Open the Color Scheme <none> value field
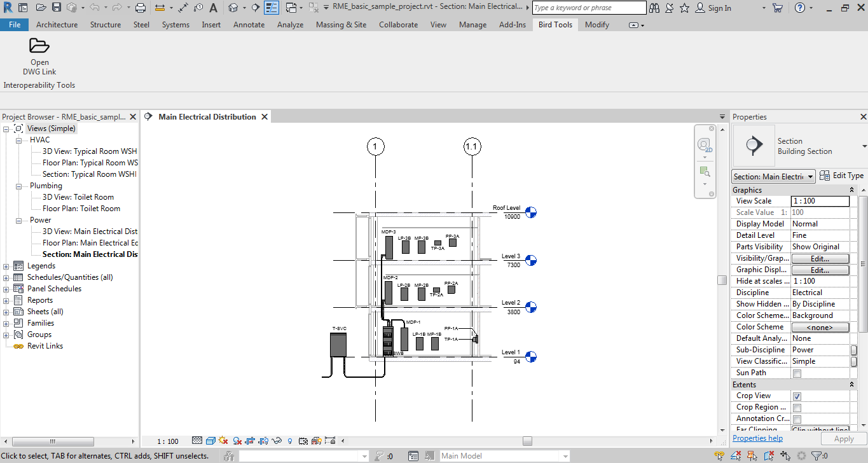This screenshot has height=463, width=868. point(820,326)
